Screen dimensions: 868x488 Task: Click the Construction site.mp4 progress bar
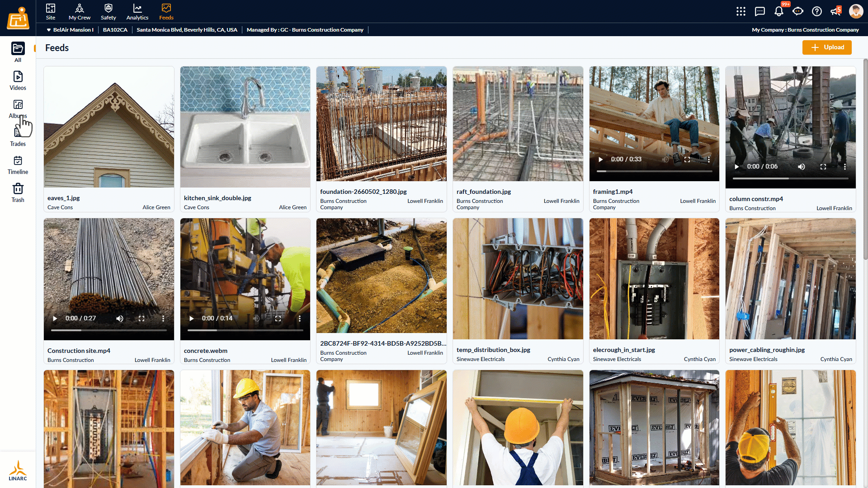(x=109, y=330)
